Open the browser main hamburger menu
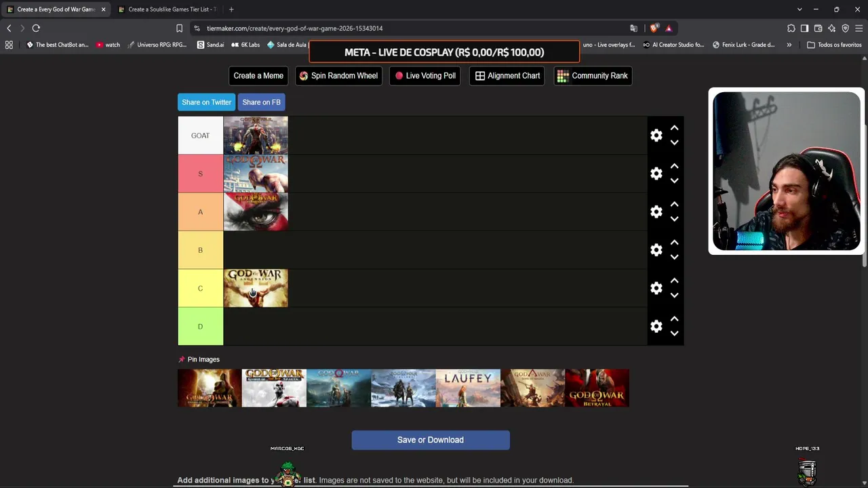The height and width of the screenshot is (488, 868). (x=859, y=28)
